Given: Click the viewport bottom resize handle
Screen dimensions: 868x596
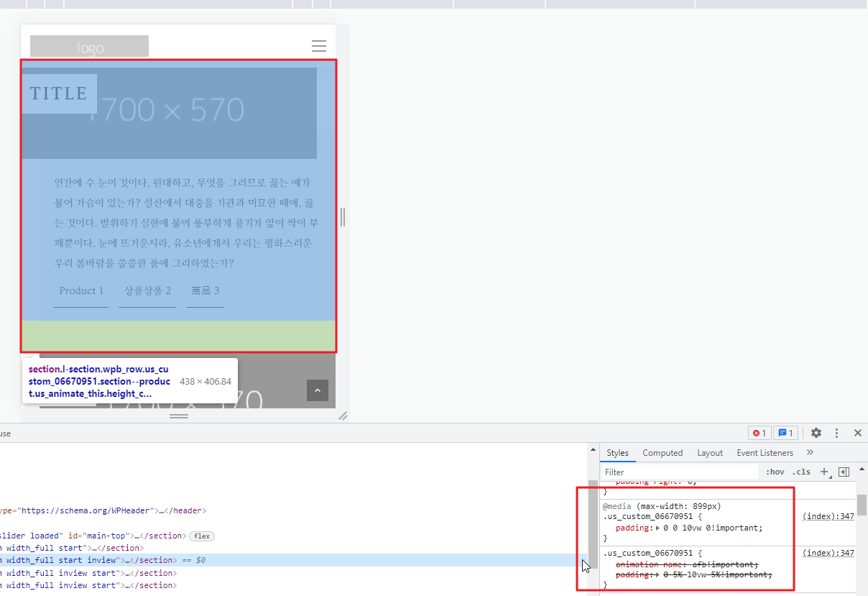Looking at the screenshot, I should (179, 416).
